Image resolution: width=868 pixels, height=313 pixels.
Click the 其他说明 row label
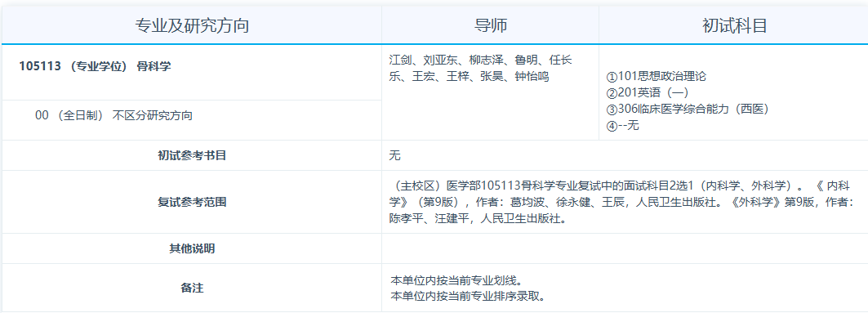click(x=192, y=248)
